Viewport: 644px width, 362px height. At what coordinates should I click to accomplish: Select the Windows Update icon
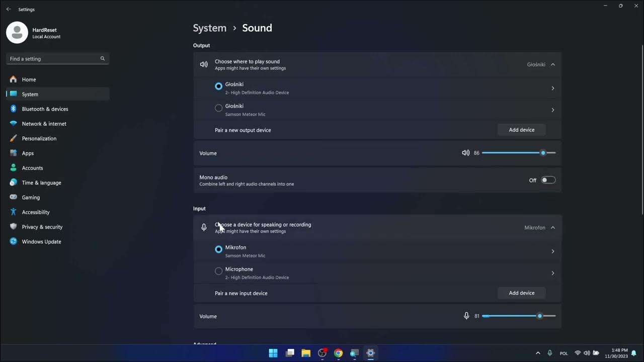click(14, 241)
